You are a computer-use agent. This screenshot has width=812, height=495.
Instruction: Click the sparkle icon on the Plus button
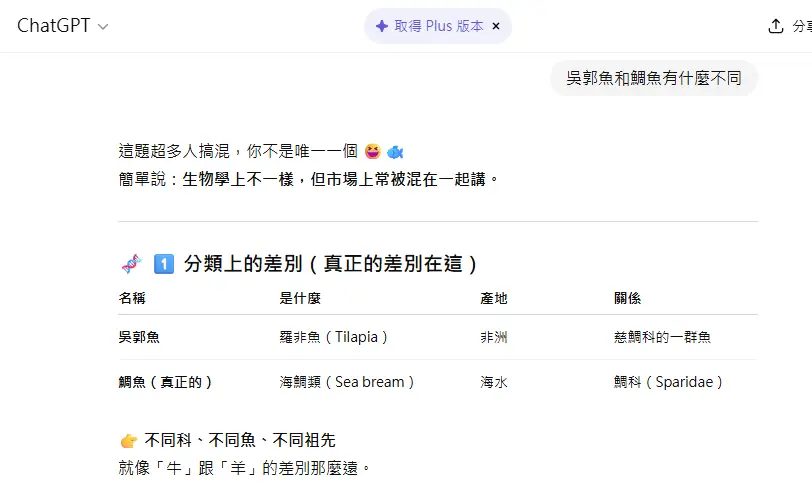click(382, 26)
